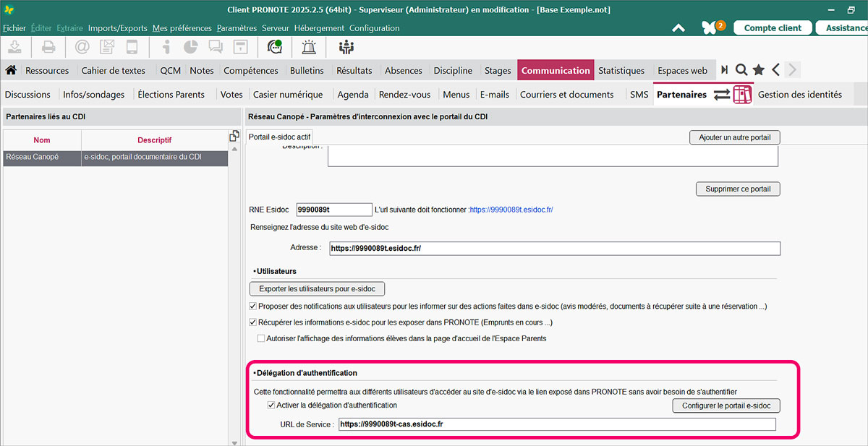
Task: Click the @ e-mail toolbar icon
Action: coord(82,47)
